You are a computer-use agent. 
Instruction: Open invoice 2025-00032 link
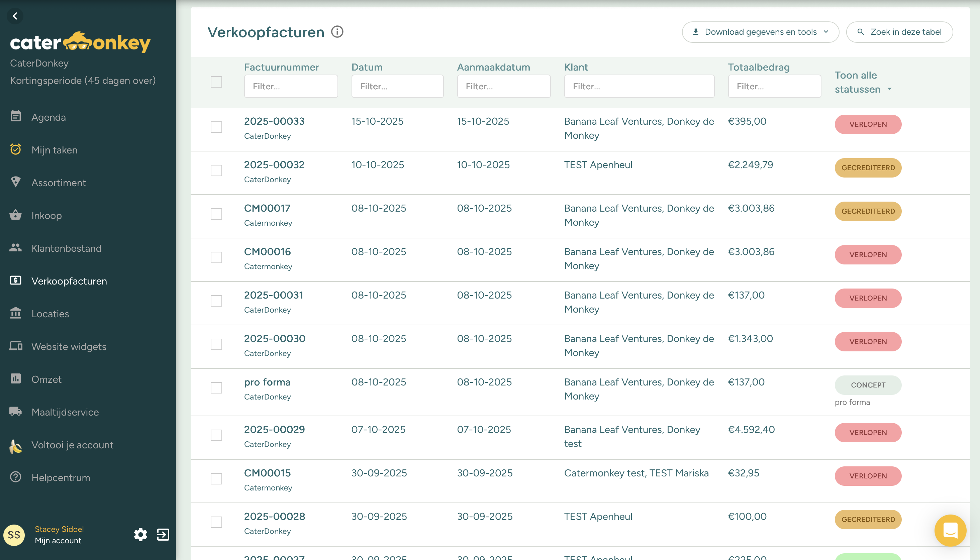click(274, 164)
